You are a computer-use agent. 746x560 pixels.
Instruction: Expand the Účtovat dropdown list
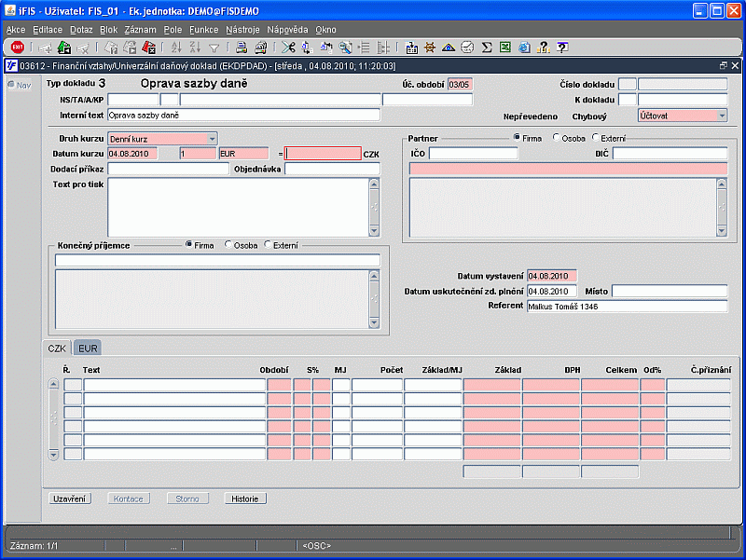722,116
